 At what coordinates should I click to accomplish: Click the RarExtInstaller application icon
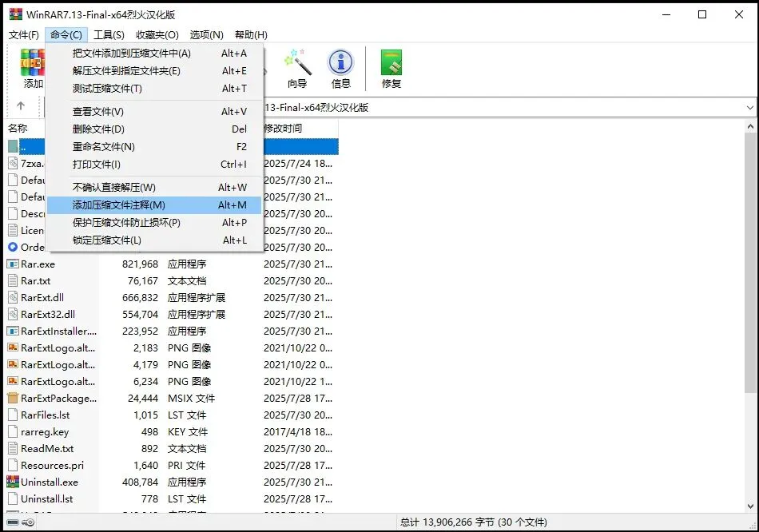[13, 332]
